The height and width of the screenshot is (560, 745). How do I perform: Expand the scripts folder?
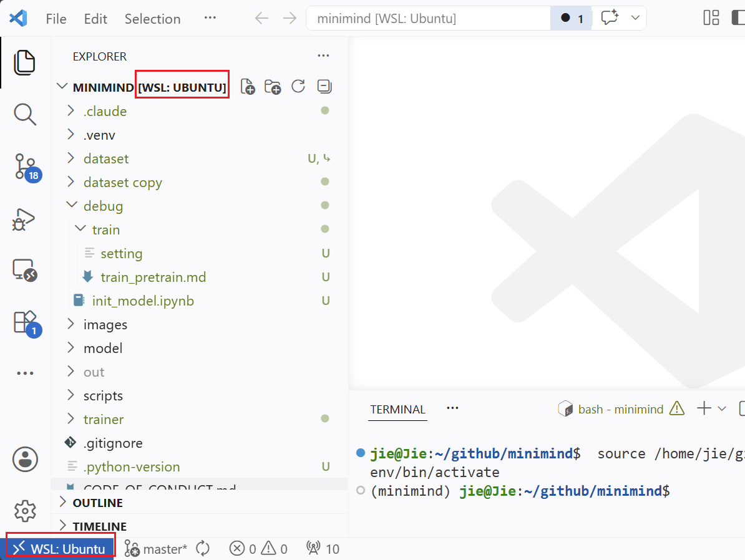200,395
